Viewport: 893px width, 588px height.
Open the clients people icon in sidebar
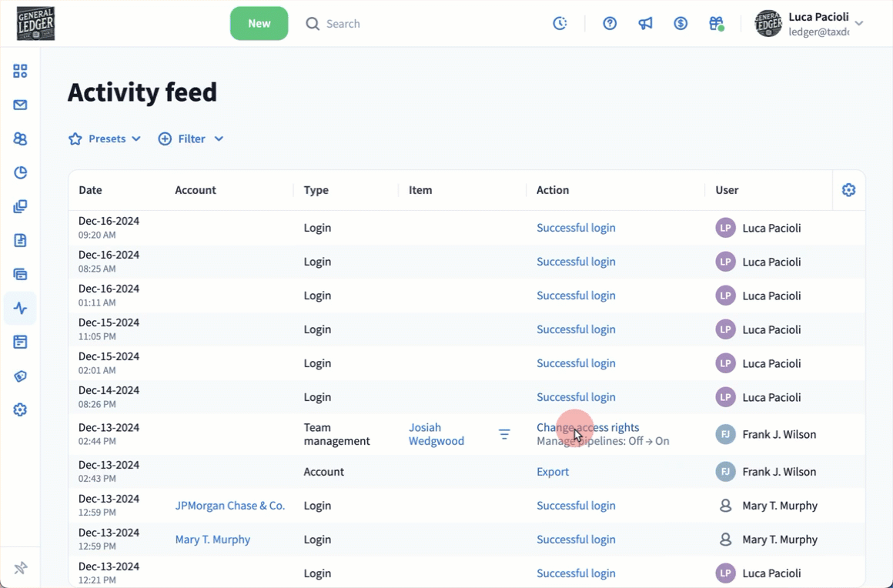tap(20, 139)
